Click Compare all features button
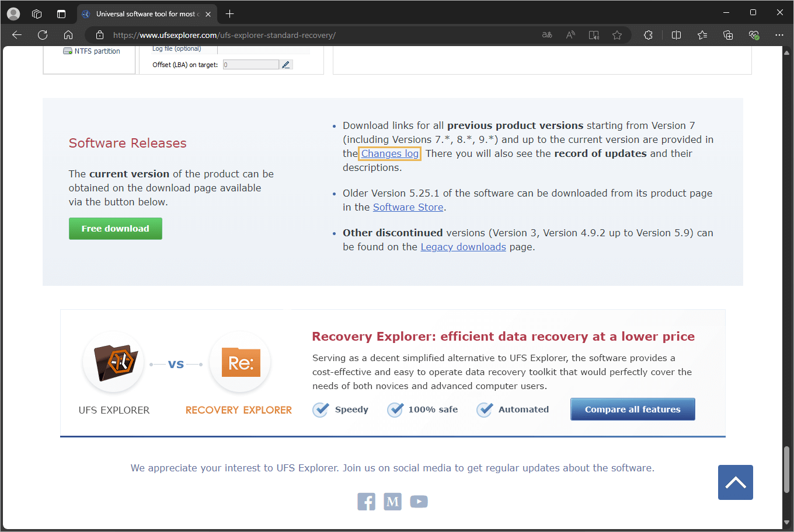 633,409
